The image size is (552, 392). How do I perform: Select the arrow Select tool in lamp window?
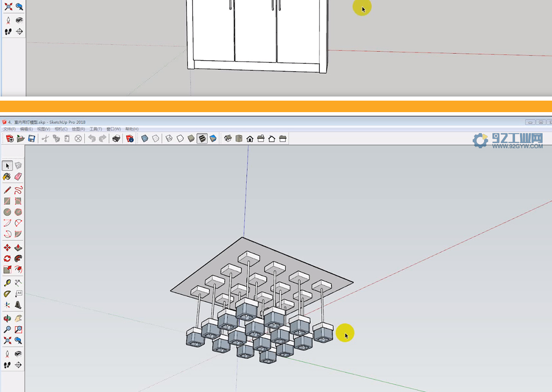[x=7, y=165]
